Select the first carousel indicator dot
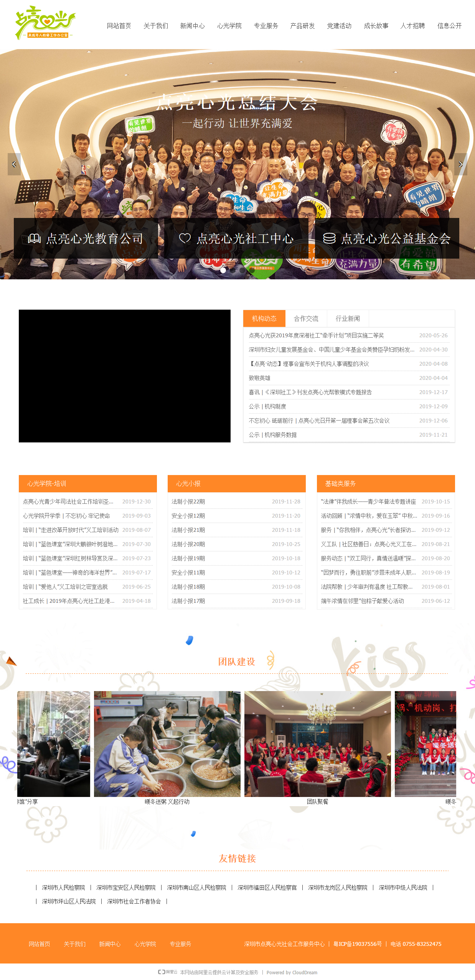Viewport: 475px width, 980px height. (x=223, y=270)
